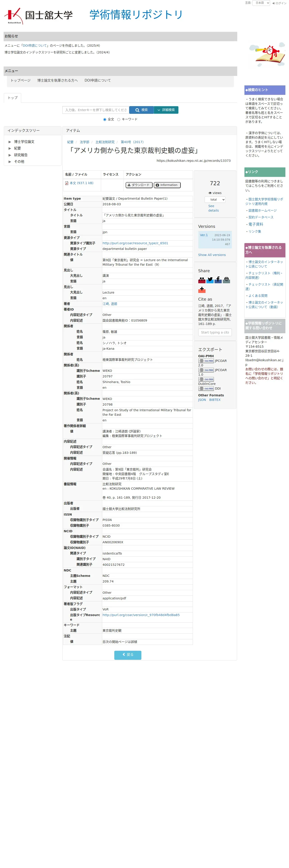Click the file Information button
The height and width of the screenshot is (868, 289).
[167, 185]
